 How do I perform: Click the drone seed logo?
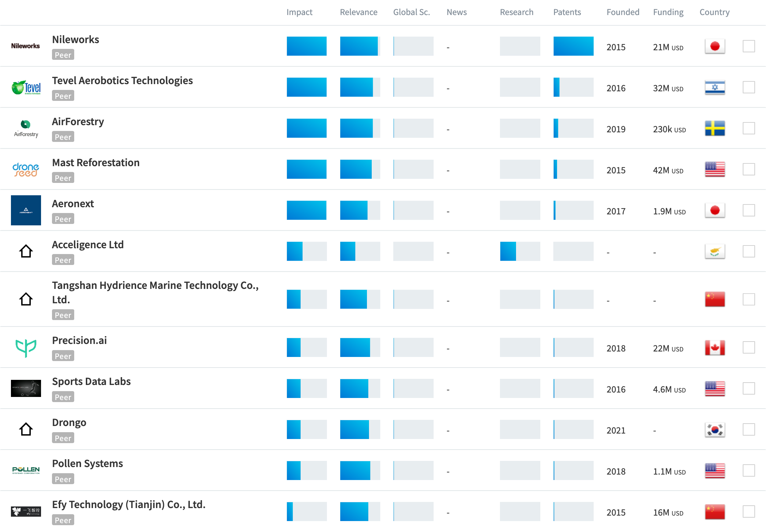[26, 170]
